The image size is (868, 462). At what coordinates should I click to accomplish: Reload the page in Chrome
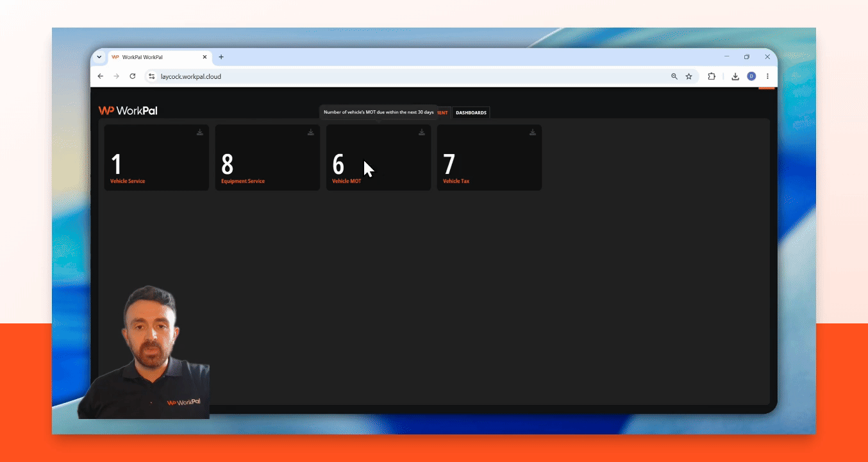pyautogui.click(x=133, y=76)
